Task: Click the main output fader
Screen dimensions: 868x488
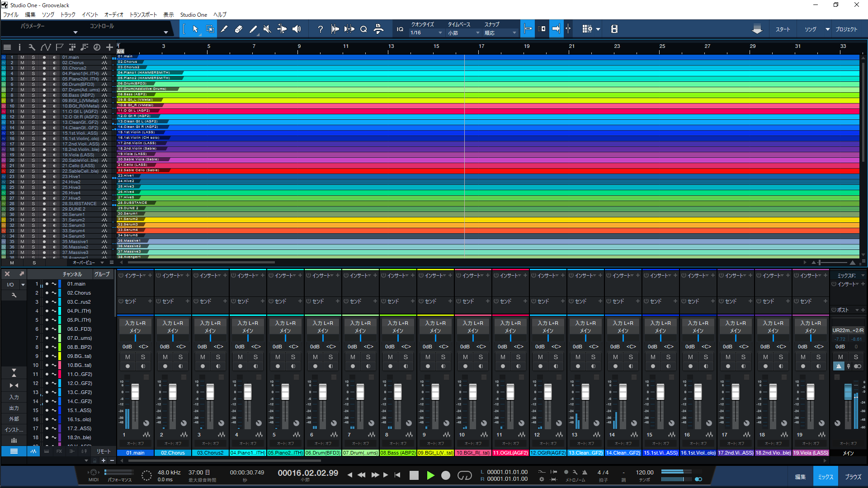Action: pos(848,392)
